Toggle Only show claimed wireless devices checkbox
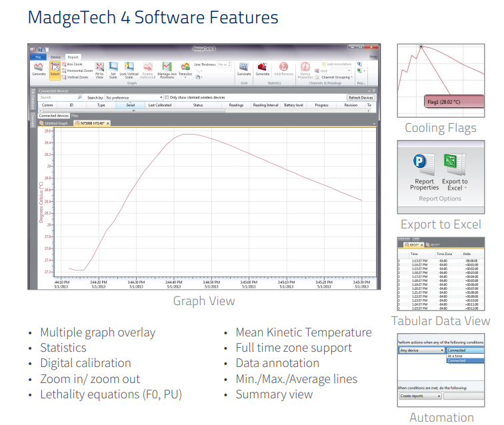The width and height of the screenshot is (504, 425). (x=167, y=97)
